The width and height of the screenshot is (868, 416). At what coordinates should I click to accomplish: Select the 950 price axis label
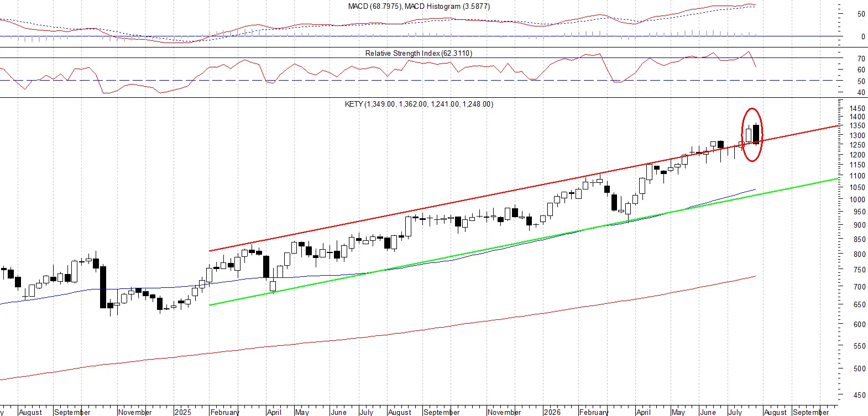[x=860, y=212]
